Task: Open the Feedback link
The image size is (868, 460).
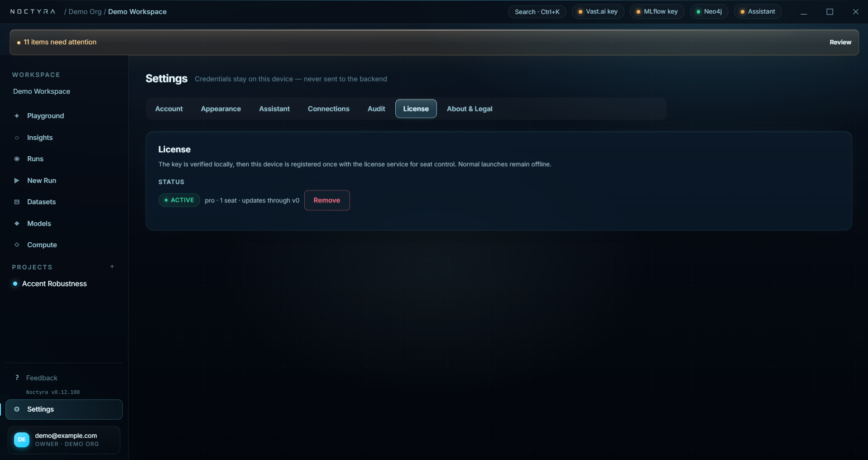Action: [x=42, y=378]
